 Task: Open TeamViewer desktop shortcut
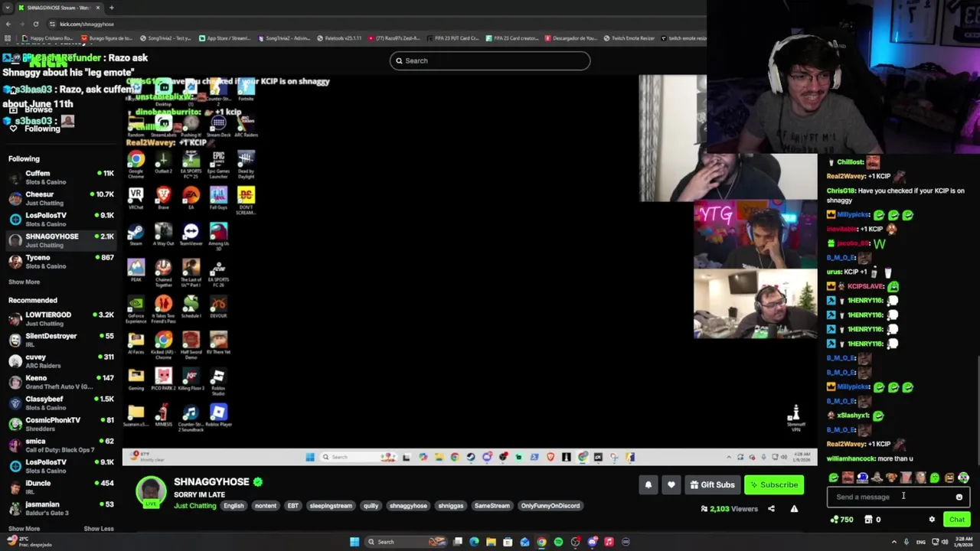click(x=191, y=234)
